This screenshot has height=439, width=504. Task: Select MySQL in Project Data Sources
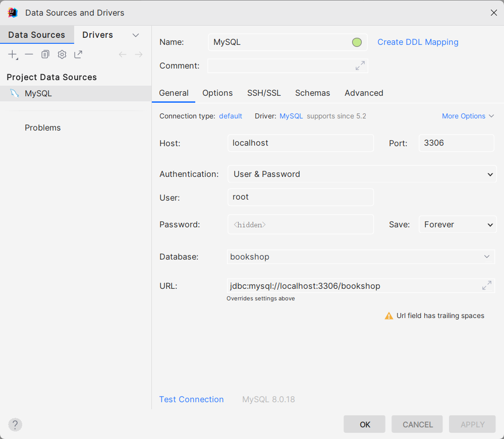[x=76, y=93]
